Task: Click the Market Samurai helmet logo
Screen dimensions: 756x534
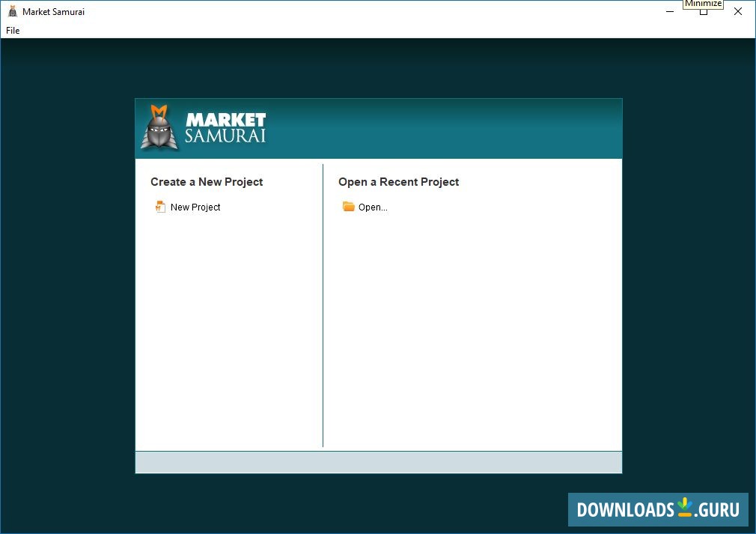Action: point(159,127)
